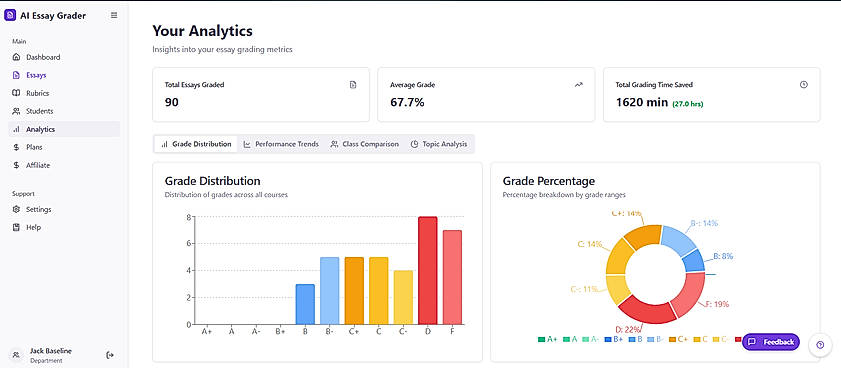Click the F bar in the bar chart

pyautogui.click(x=452, y=277)
